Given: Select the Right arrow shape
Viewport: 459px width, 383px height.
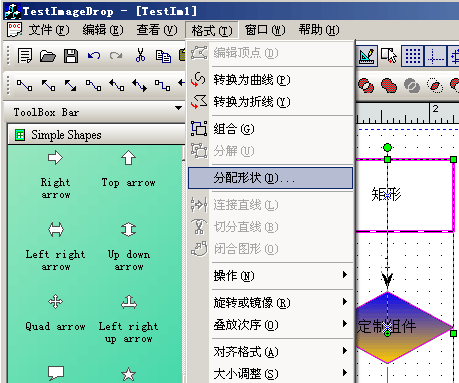Looking at the screenshot, I should click(x=55, y=175).
